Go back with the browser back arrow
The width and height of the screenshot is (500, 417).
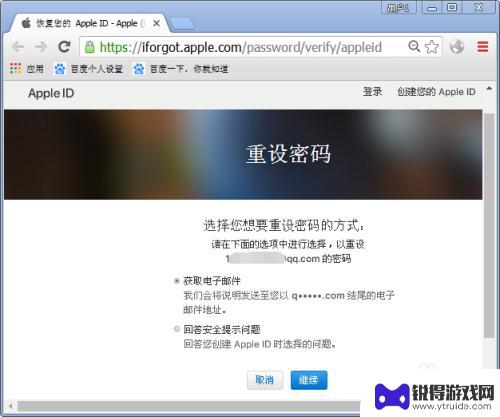[18, 47]
